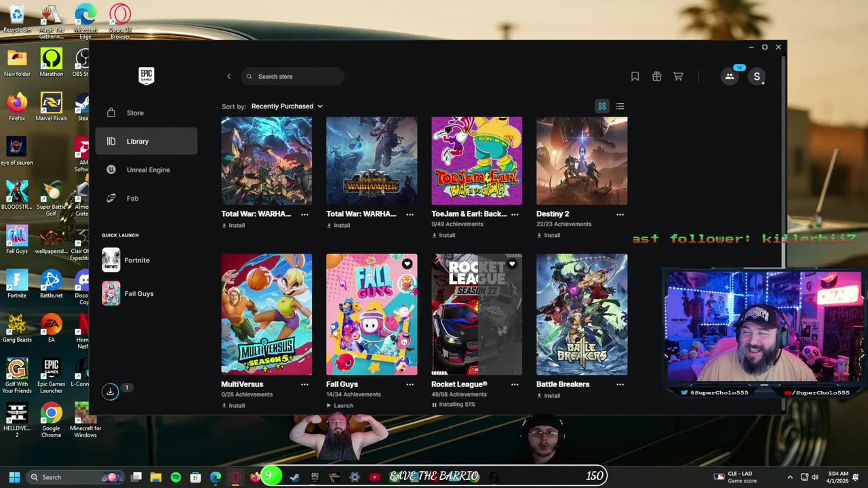Viewport: 868px width, 488px height.
Task: Open Spotify from the taskbar
Action: coord(176,477)
